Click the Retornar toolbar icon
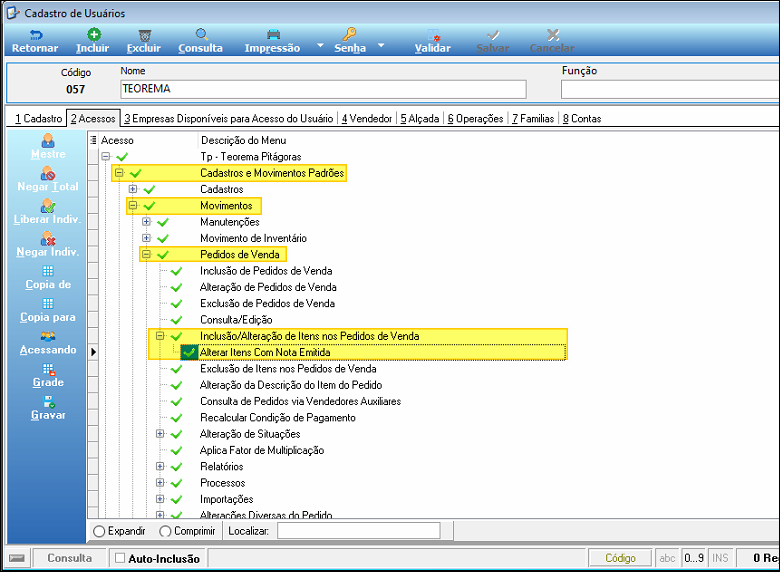The image size is (780, 572). [x=36, y=35]
